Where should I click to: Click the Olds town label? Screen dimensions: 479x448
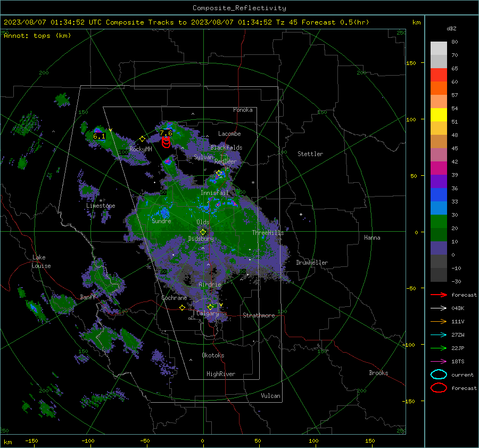click(x=203, y=222)
